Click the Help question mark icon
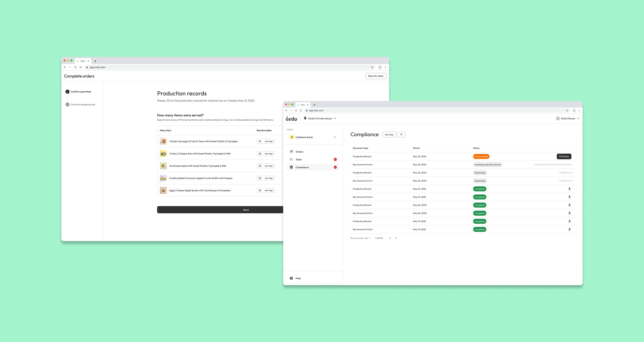Viewport: 644px width, 342px height. (291, 278)
